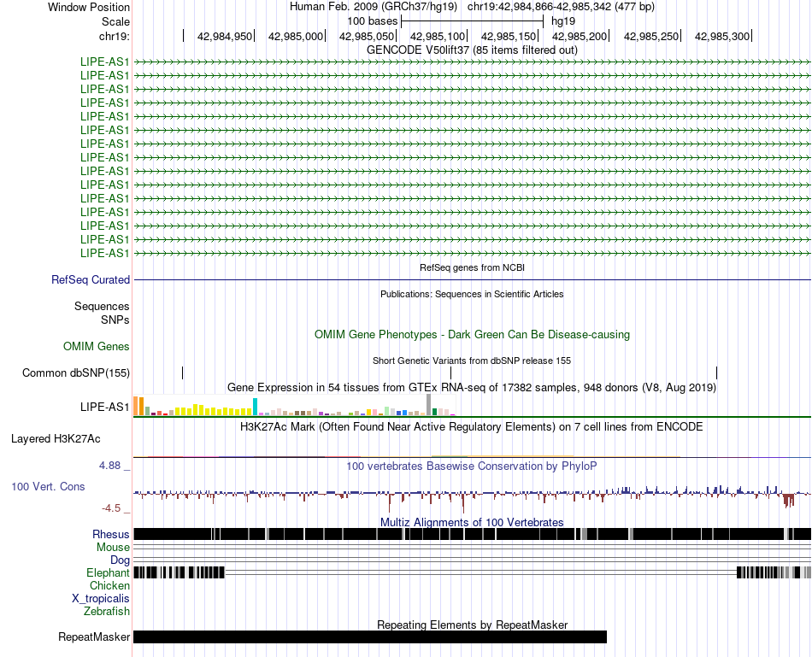Open Multiz Alignments of 100 Vertebrates title
The height and width of the screenshot is (657, 812).
(472, 522)
